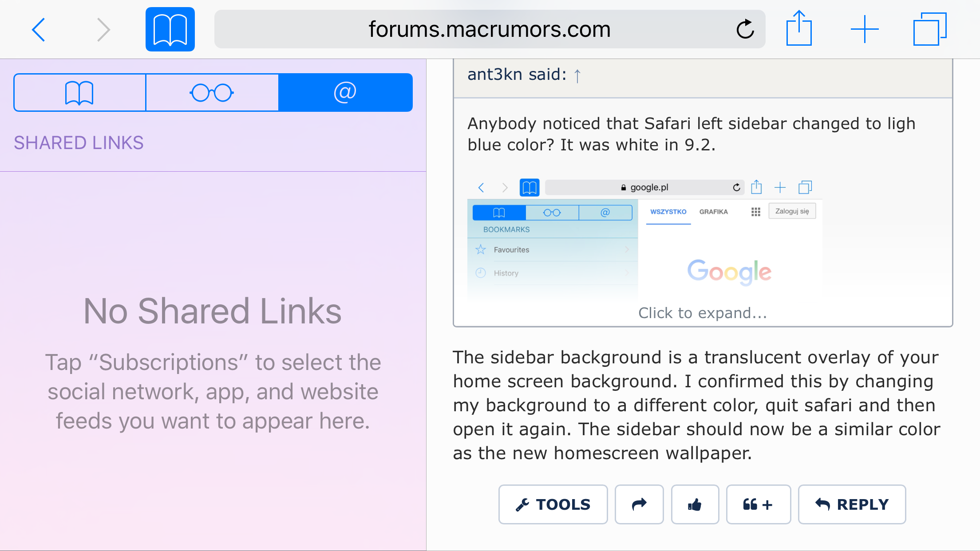Switch to Reading List glasses tab
Screen dimensions: 980x551
click(212, 93)
